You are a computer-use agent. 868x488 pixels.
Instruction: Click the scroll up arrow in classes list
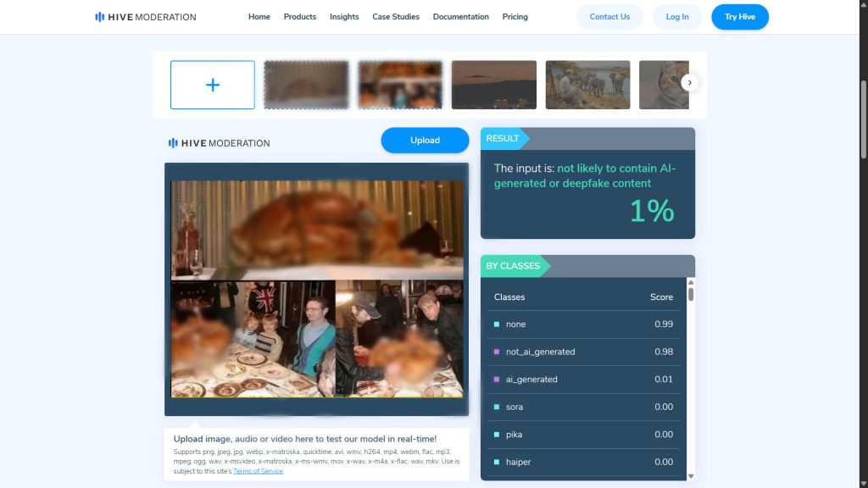coord(690,283)
